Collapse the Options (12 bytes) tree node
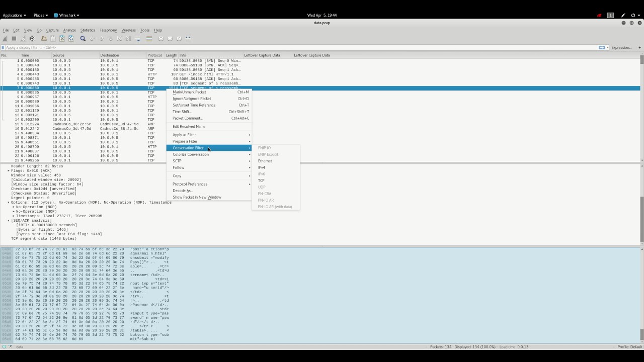This screenshot has height=362, width=644. [9, 202]
